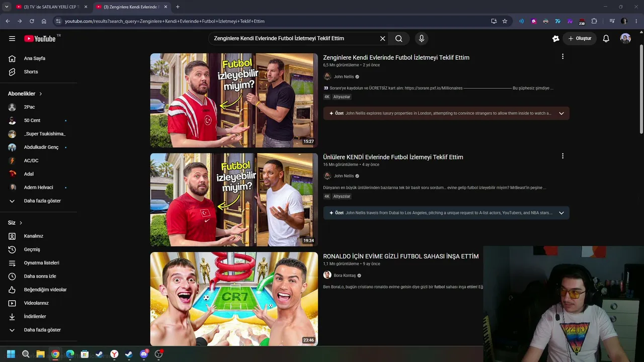Open the Zenginlere Kendi Evlerinde video title
Screen dimensions: 644x362
pos(396,58)
